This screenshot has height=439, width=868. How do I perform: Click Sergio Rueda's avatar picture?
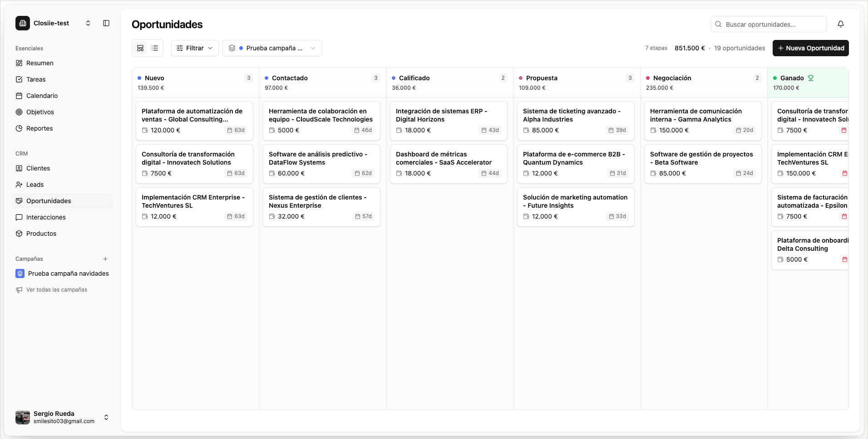(23, 417)
